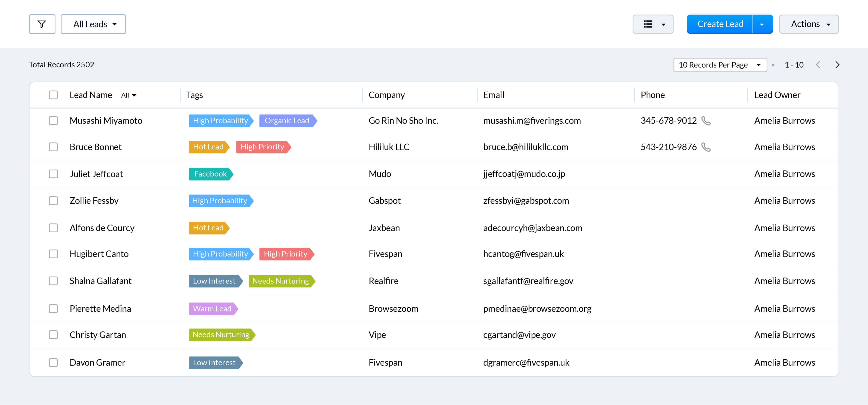Image resolution: width=868 pixels, height=405 pixels.
Task: Click the filter funnel icon
Action: pyautogui.click(x=42, y=24)
